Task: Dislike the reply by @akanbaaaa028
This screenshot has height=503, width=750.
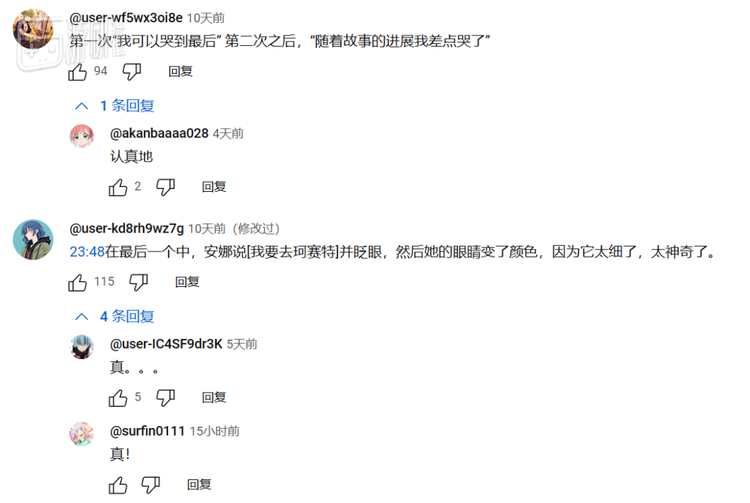Action: 165,187
